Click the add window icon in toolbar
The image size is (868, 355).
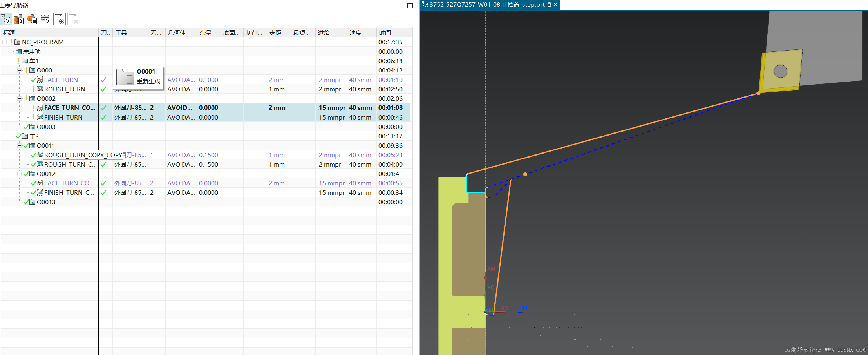coord(60,19)
